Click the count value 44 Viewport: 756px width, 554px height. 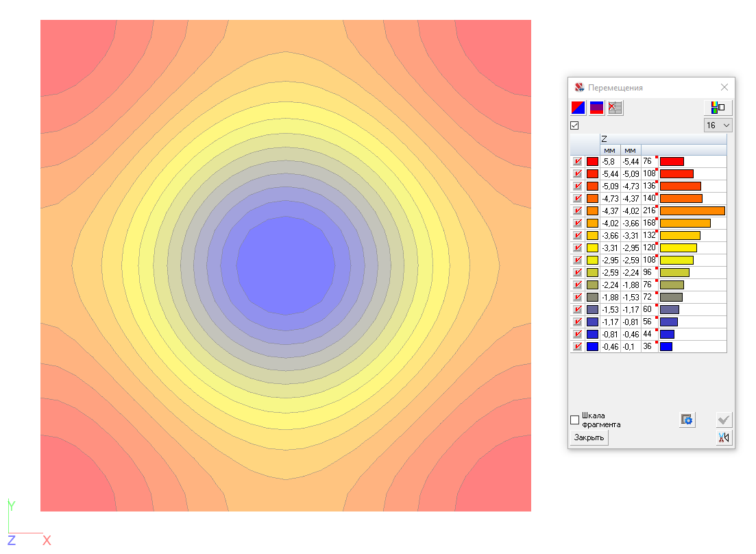[647, 334]
